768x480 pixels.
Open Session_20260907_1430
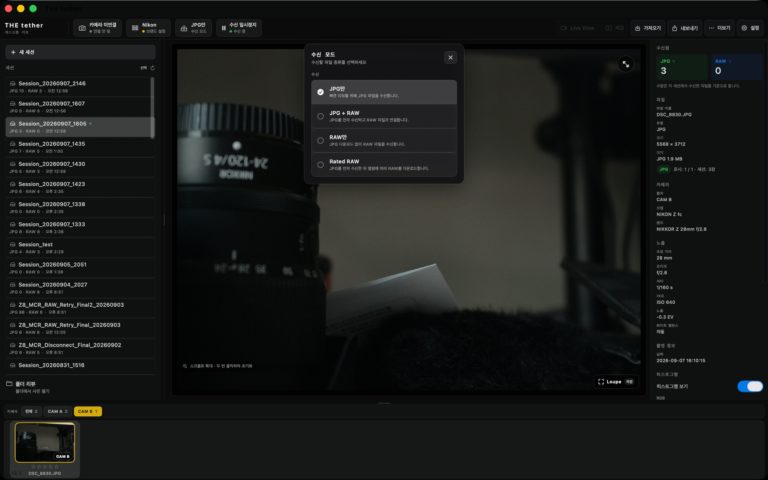coord(78,167)
